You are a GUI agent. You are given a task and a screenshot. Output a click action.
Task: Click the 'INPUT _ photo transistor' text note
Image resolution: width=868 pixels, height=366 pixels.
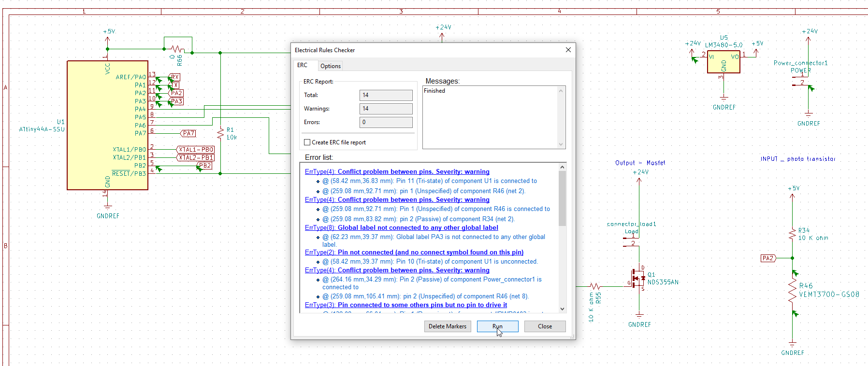point(797,159)
